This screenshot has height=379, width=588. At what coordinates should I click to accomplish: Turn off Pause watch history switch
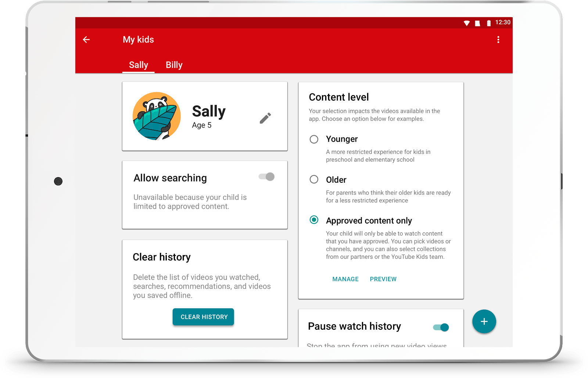tap(441, 327)
